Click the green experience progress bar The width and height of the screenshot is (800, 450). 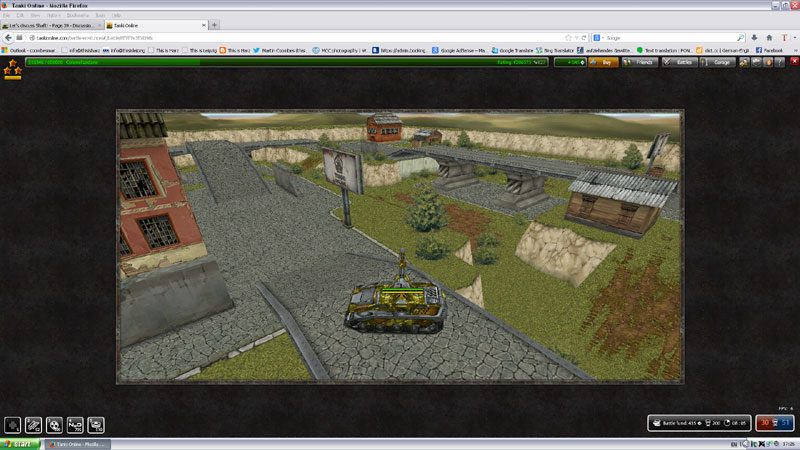250,62
